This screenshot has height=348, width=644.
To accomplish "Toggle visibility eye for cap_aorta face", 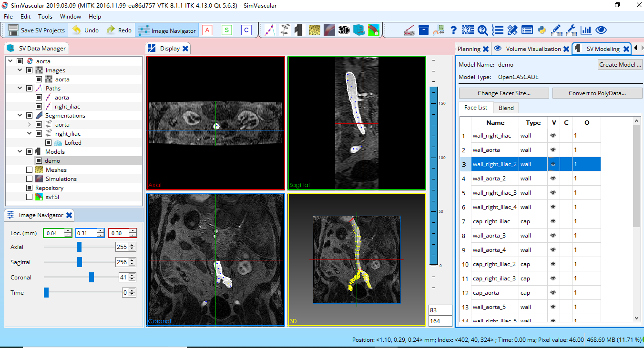I will pos(553,293).
